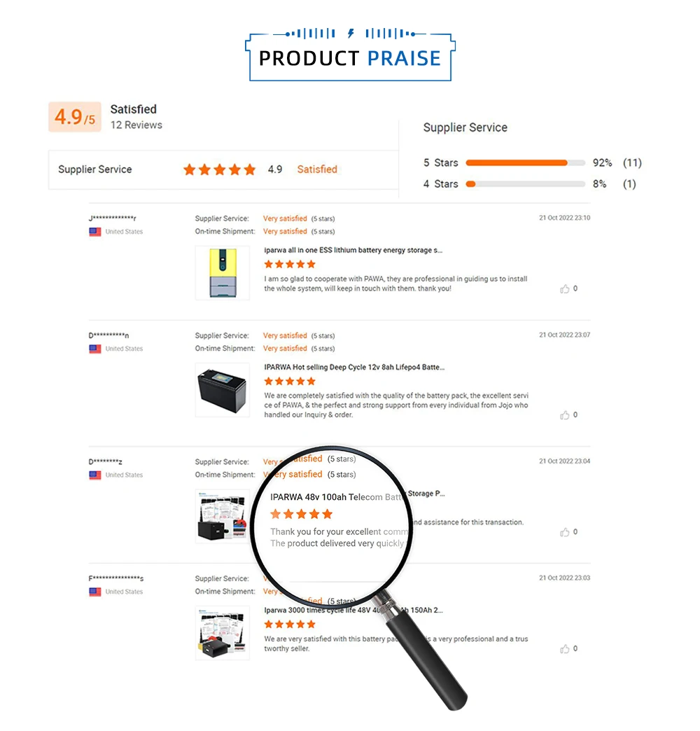Like the ESS lithium battery review with thumbs-up
Image resolution: width=700 pixels, height=731 pixels.
coord(564,289)
